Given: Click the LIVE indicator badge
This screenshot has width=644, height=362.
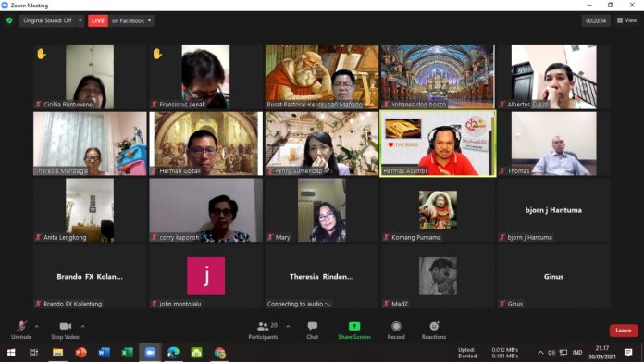Looking at the screenshot, I should pos(98,20).
